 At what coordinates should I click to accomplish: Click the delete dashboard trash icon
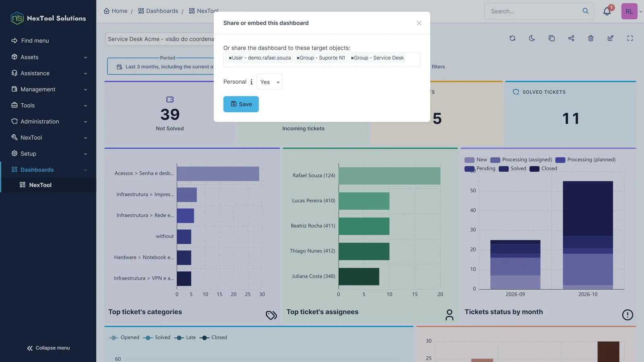pos(591,38)
